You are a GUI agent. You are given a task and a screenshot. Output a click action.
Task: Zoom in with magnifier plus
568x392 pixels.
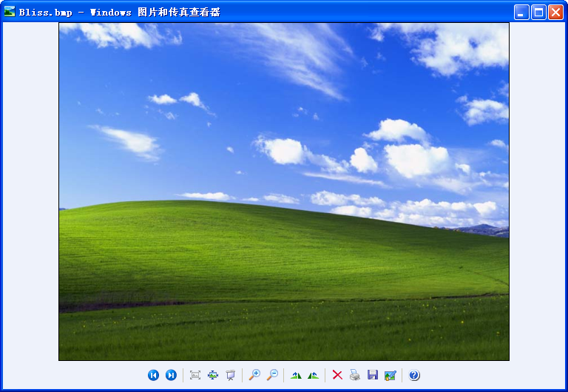point(254,375)
